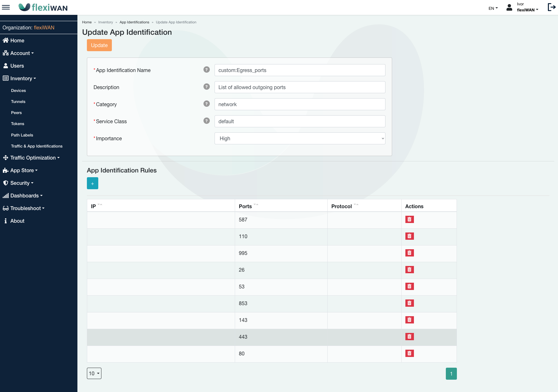Delete the rule for port 80
Image resolution: width=558 pixels, height=392 pixels.
[409, 353]
